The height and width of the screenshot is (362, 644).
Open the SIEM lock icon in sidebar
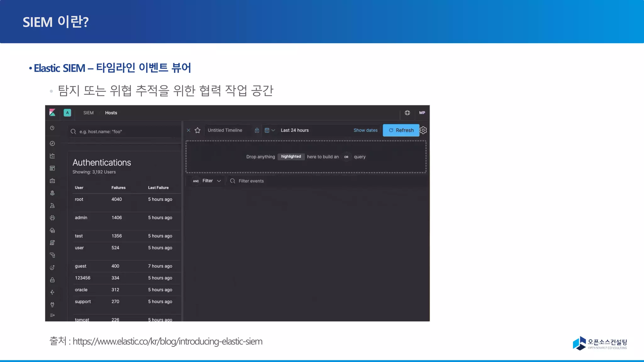click(x=53, y=280)
